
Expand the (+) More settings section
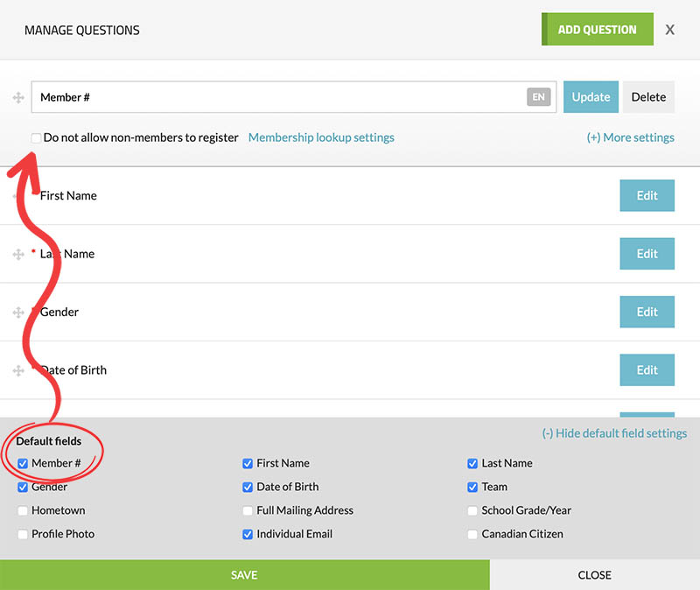pos(630,137)
